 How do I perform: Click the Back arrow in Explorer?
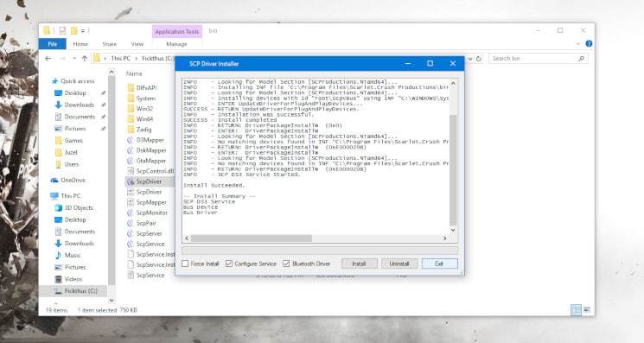(x=48, y=59)
